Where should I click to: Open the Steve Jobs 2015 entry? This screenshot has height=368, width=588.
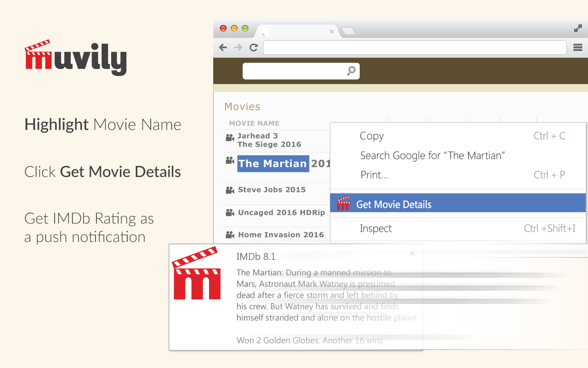coord(272,190)
